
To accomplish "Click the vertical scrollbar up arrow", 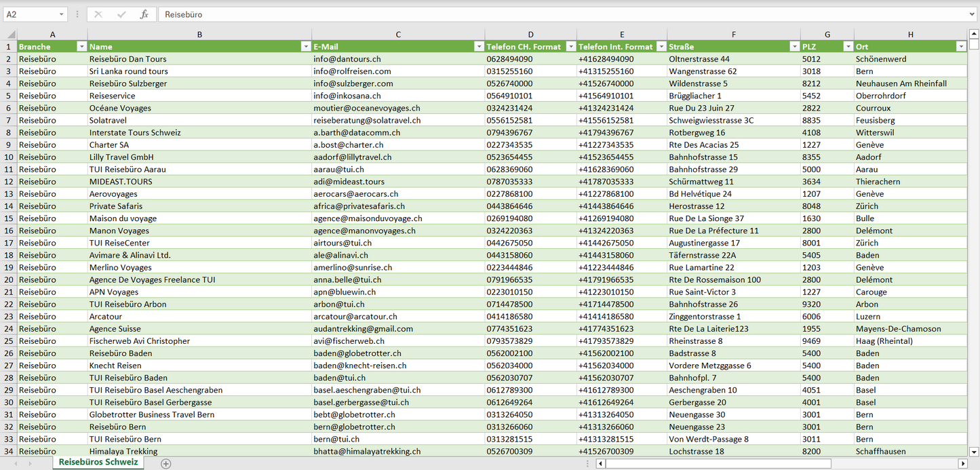I will [974, 35].
